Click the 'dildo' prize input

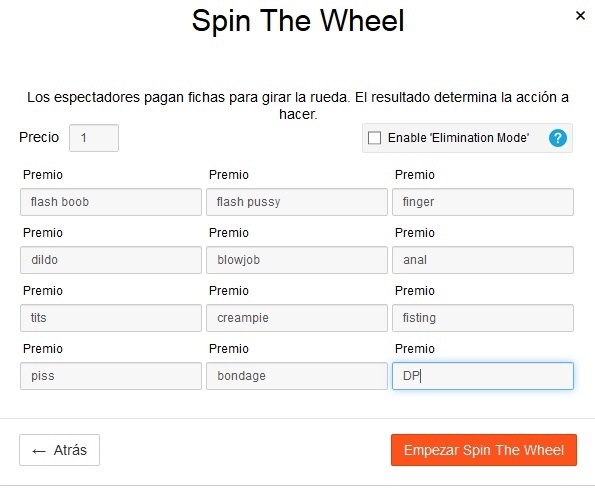(x=111, y=260)
